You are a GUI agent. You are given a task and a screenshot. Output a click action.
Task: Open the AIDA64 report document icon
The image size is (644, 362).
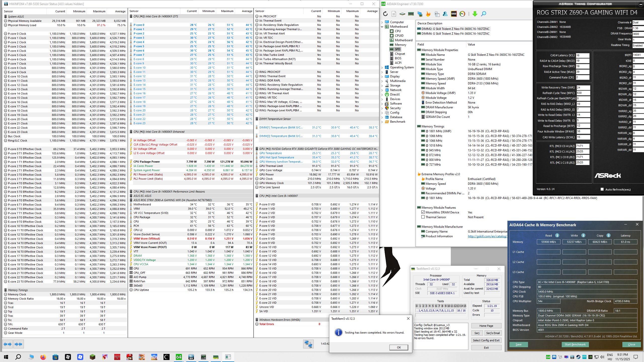pos(394,14)
